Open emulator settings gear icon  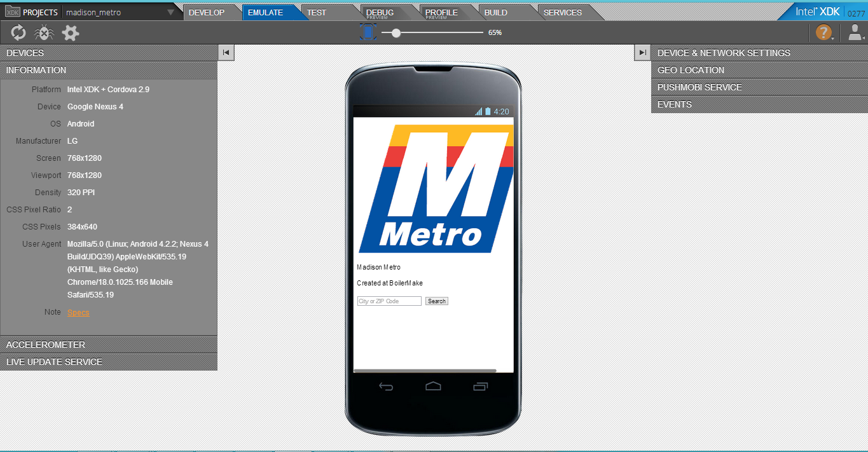pyautogui.click(x=71, y=32)
